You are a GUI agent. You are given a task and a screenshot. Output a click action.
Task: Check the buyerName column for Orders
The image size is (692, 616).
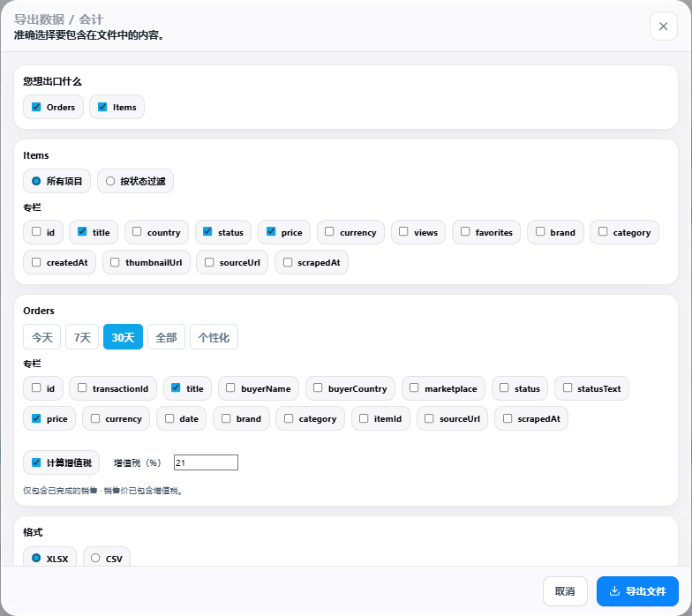click(230, 388)
